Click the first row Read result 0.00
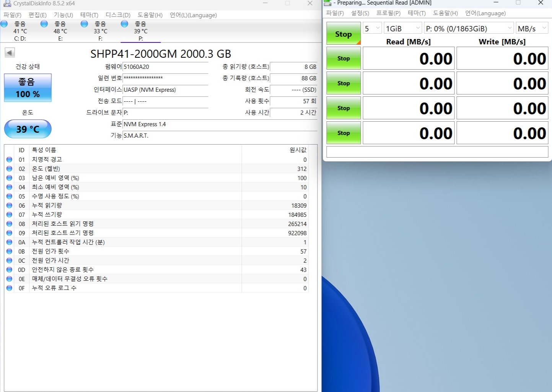Viewport: 552px width, 392px height. coord(409,58)
